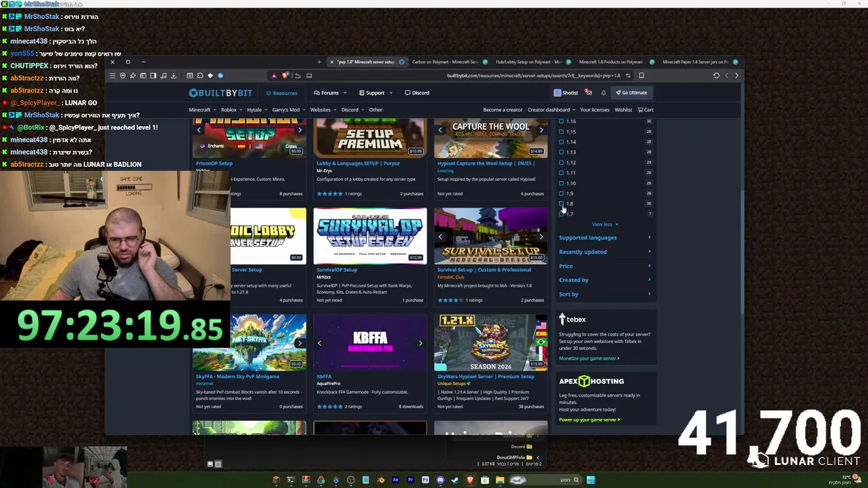The width and height of the screenshot is (868, 488).
Task: Click the bookmark icon by address bar
Action: [641, 76]
